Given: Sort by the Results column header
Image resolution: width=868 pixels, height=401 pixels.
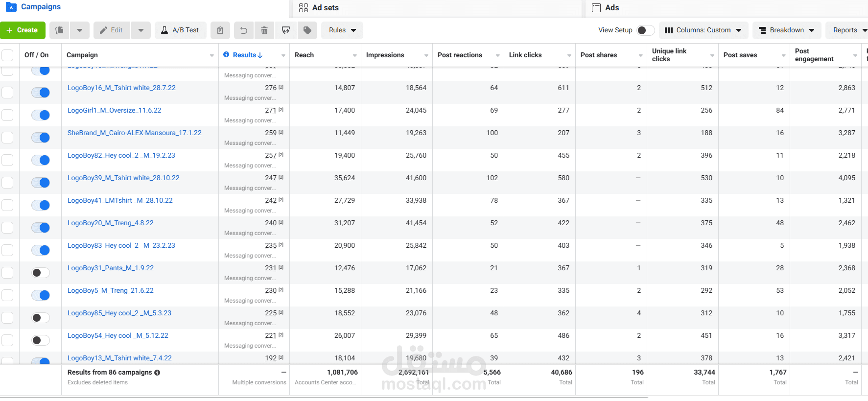Looking at the screenshot, I should pos(247,55).
